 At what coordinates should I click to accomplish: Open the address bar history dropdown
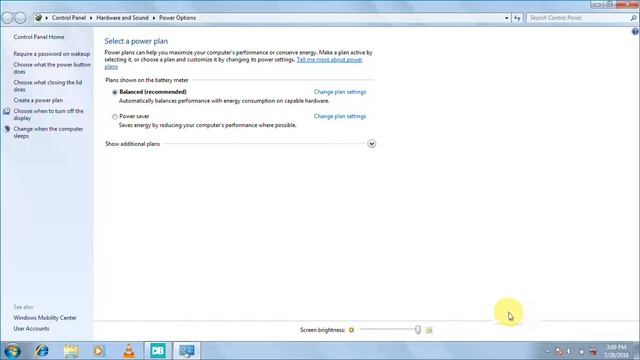coord(507,18)
